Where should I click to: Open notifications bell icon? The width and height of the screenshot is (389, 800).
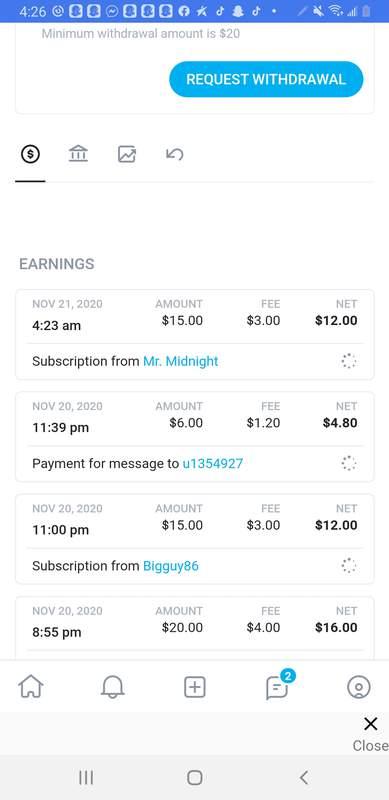113,687
